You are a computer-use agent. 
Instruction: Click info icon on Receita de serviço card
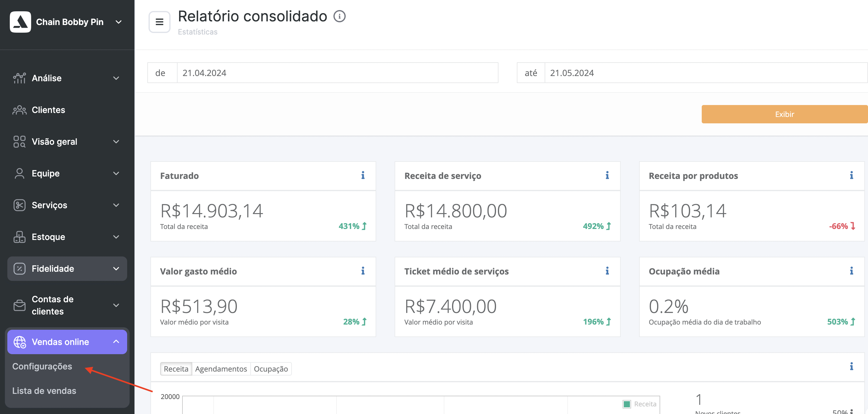tap(607, 175)
